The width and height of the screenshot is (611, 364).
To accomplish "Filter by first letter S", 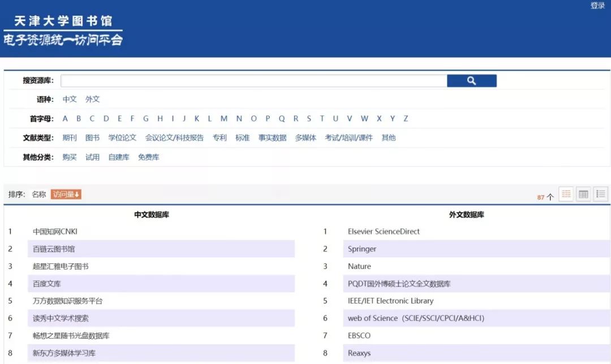I will pos(309,118).
